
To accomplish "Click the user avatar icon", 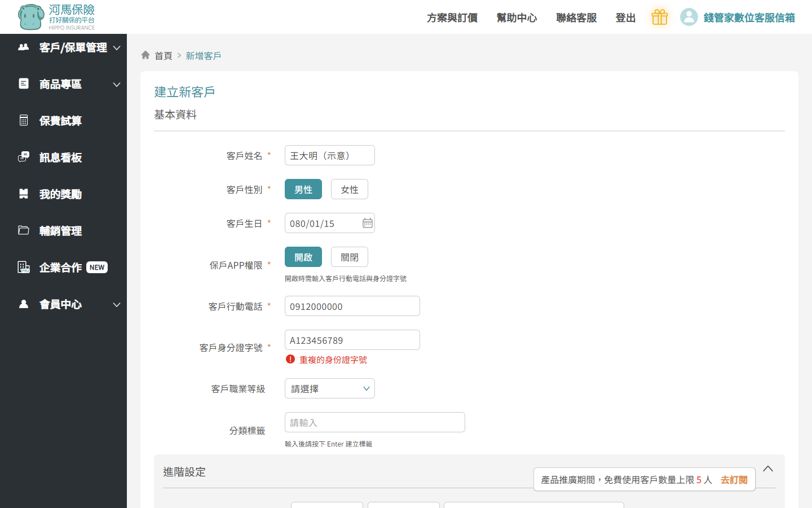I will pos(689,17).
